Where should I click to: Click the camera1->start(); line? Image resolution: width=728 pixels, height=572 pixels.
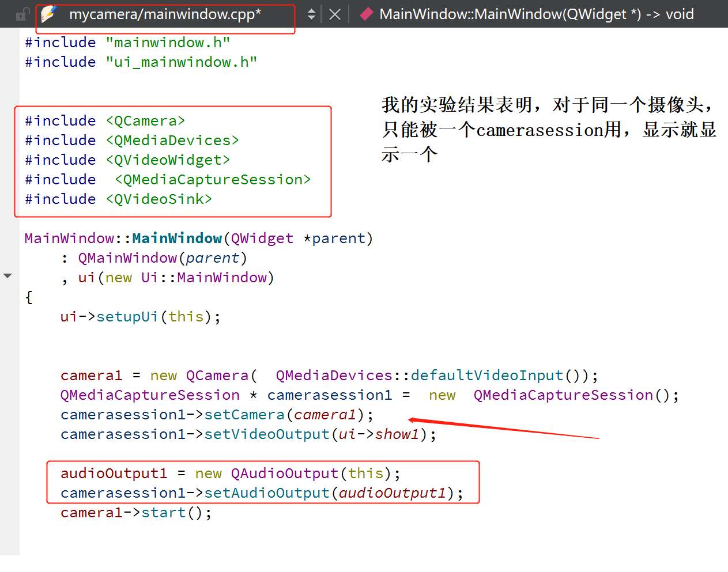(x=136, y=513)
